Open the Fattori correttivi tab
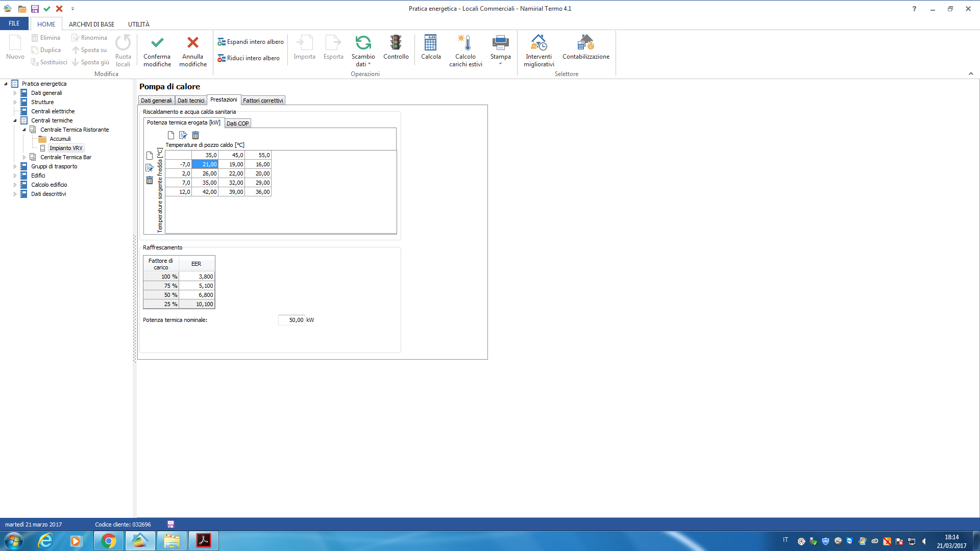Screen dimensions: 980x551 tap(263, 101)
